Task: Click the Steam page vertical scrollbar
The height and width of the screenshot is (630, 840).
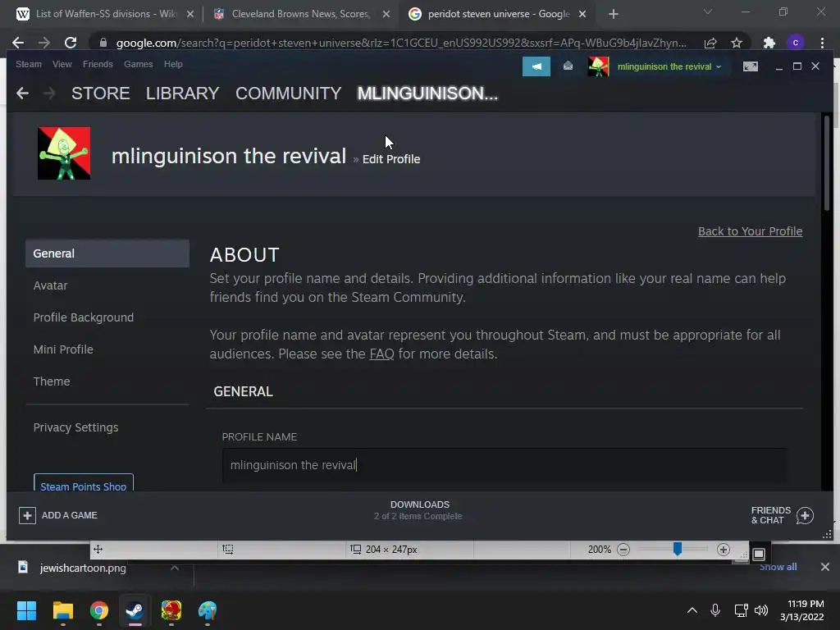Action: 827,163
